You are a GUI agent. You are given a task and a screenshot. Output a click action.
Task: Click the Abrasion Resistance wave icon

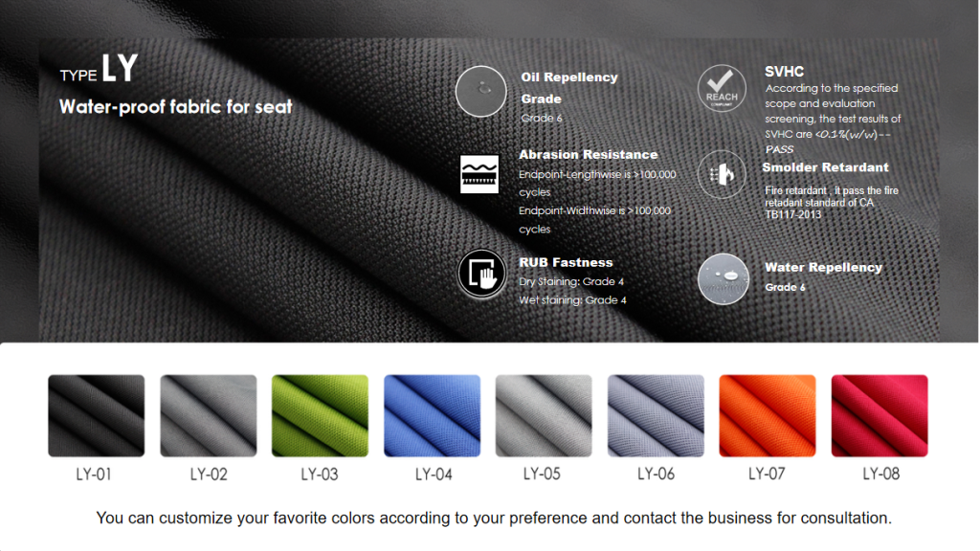coord(479,174)
